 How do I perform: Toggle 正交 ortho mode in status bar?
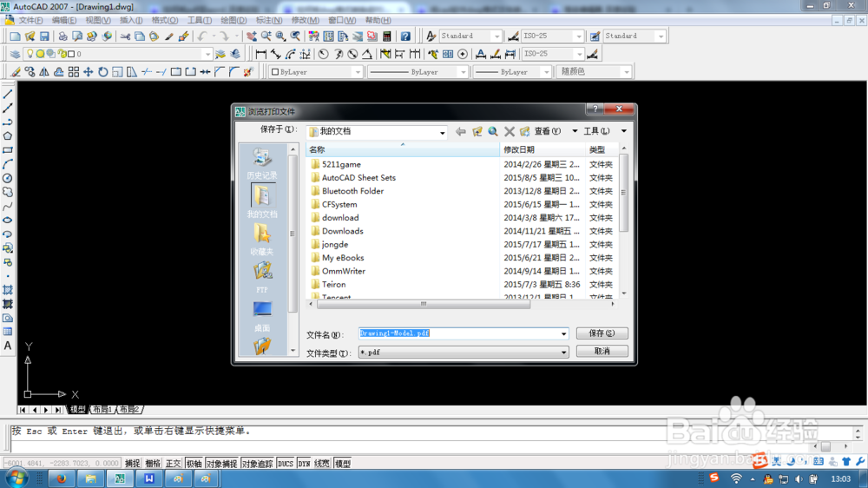[174, 464]
